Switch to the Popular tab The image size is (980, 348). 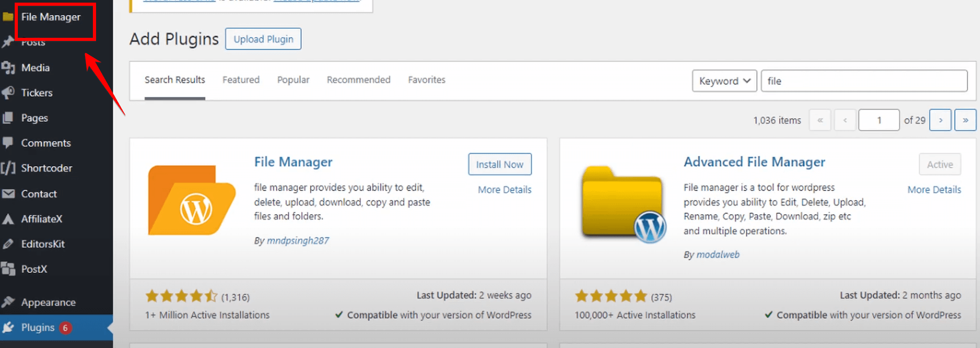coord(293,80)
